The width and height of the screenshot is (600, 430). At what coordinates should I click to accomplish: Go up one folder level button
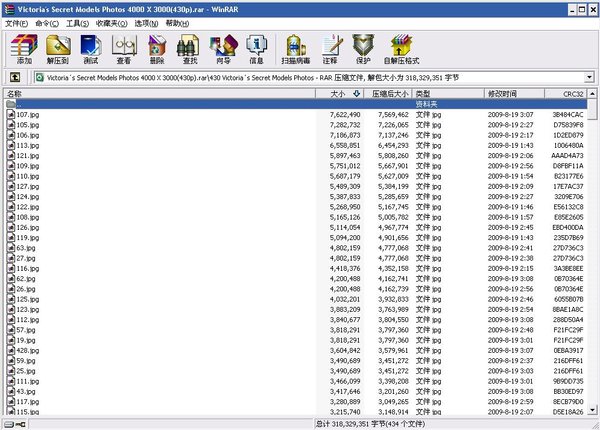15,77
